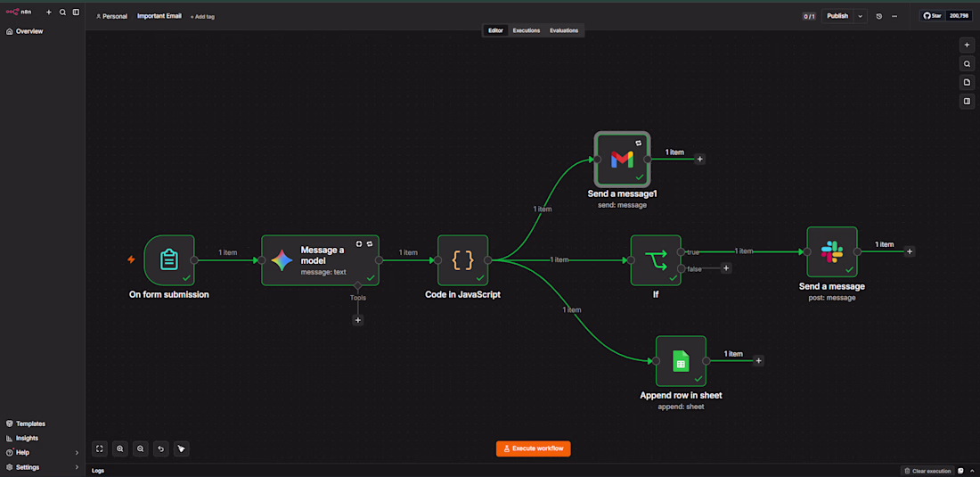Click the GitHub Star button

tap(932, 16)
